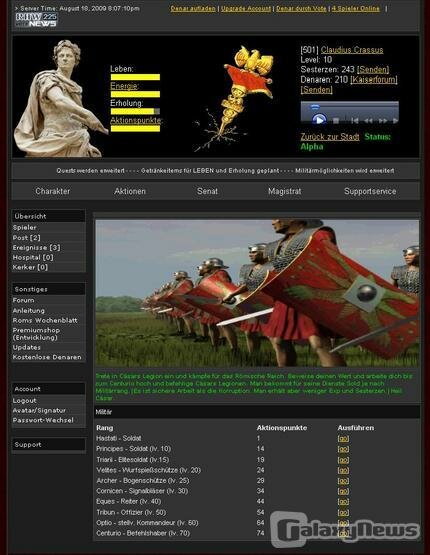
Task: Click go for Cornicen - Signalbläser
Action: (x=343, y=491)
